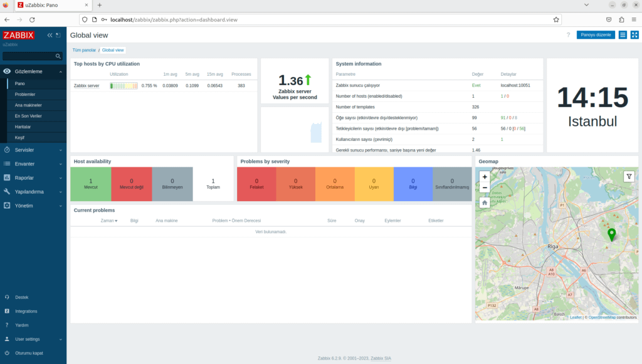This screenshot has height=364, width=642.
Task: Open Tüm panolar breadcrumb link
Action: pos(85,49)
